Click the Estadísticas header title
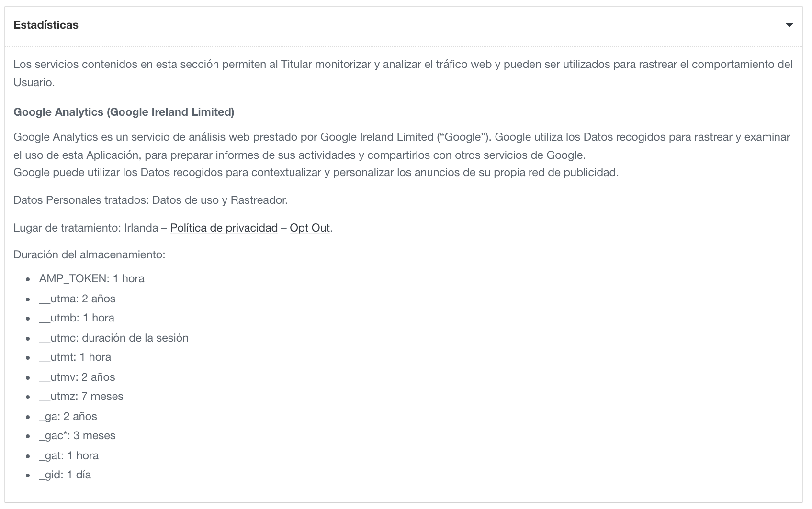The width and height of the screenshot is (812, 509). (x=46, y=25)
